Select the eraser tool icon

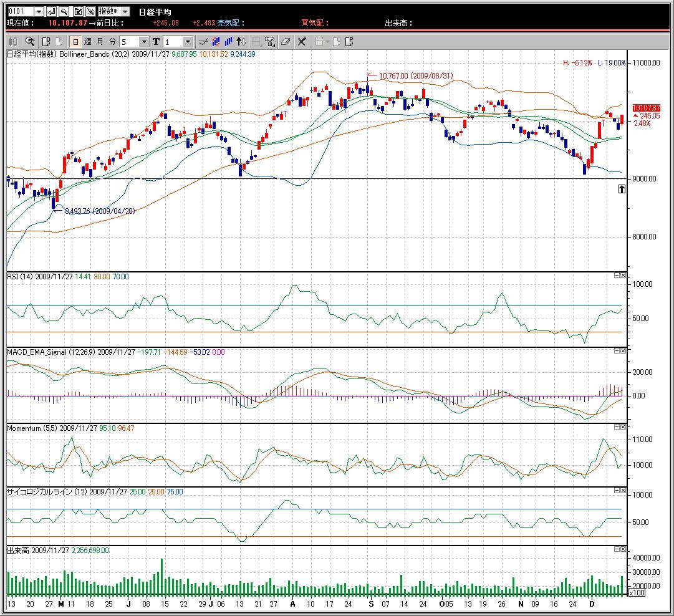click(x=286, y=42)
